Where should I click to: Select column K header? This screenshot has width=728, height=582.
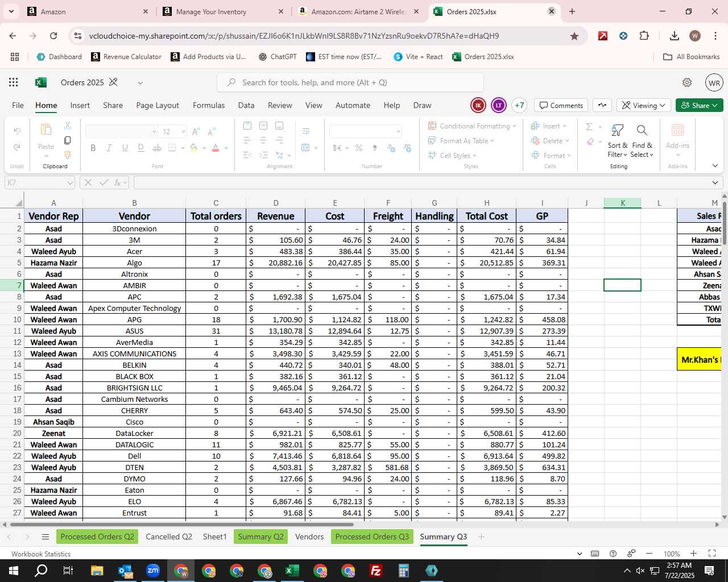click(622, 203)
